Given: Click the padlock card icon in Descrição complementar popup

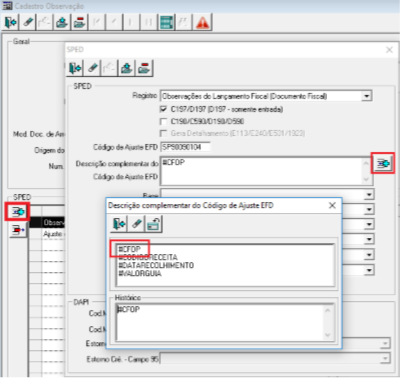Looking at the screenshot, I should click(153, 224).
